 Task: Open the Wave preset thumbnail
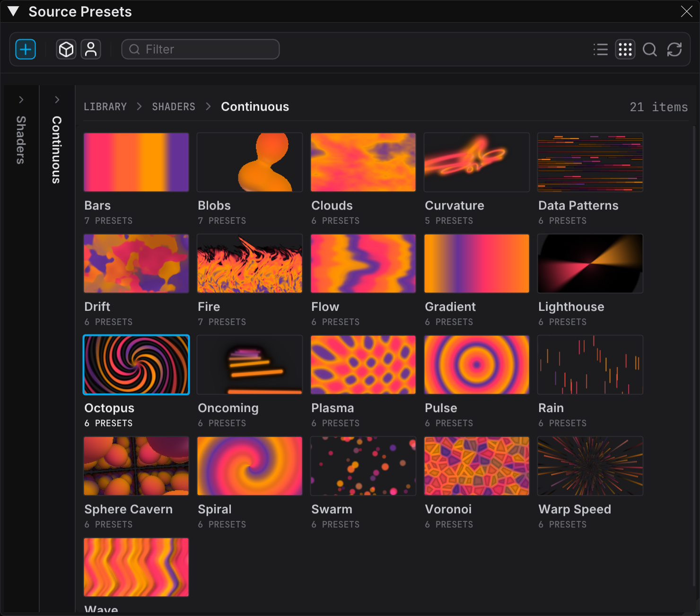[x=136, y=567]
